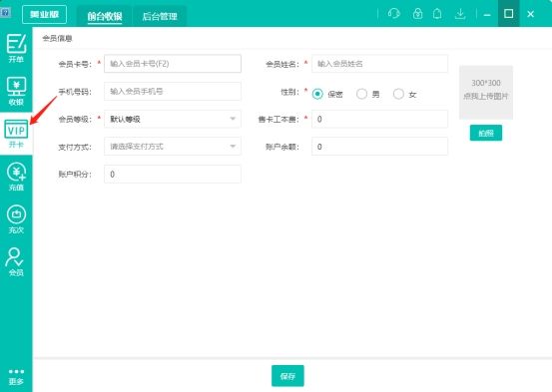552x392 pixels.
Task: Click the download icon in title bar
Action: pyautogui.click(x=460, y=14)
